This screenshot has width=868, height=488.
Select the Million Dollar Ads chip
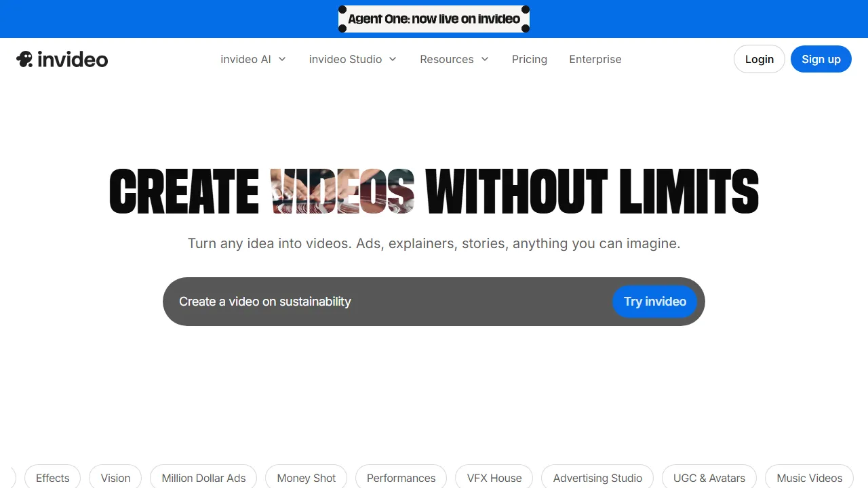click(203, 478)
